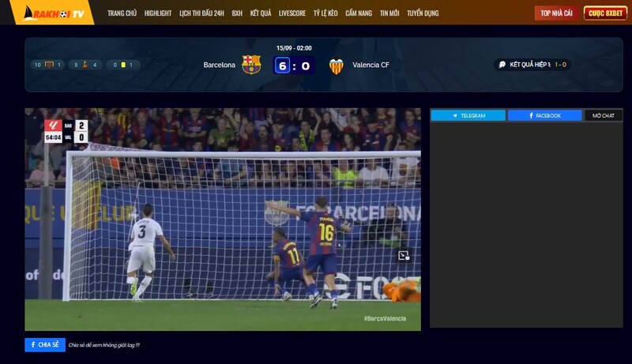Click the shots on goal stat icon
Viewport: 632px width, 364px height.
pyautogui.click(x=50, y=65)
